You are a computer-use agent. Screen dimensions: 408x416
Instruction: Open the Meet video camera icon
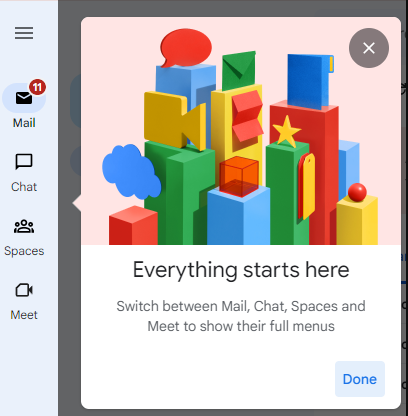click(24, 290)
